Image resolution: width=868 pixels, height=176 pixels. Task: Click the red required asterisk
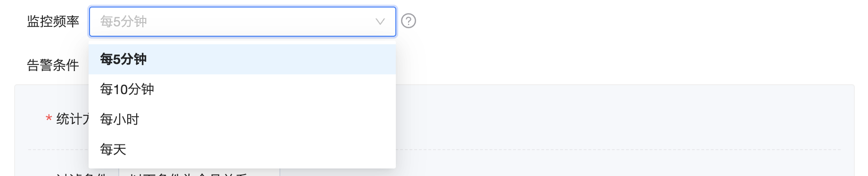pos(49,119)
